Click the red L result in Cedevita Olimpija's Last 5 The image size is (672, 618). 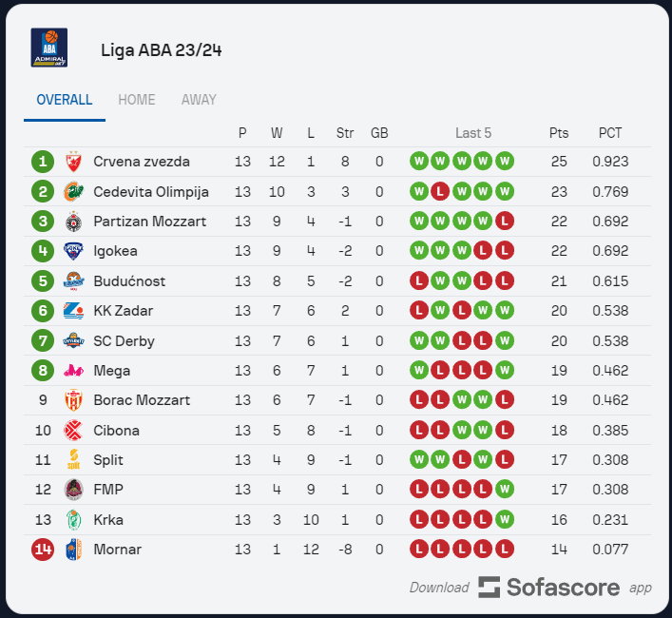(x=440, y=191)
